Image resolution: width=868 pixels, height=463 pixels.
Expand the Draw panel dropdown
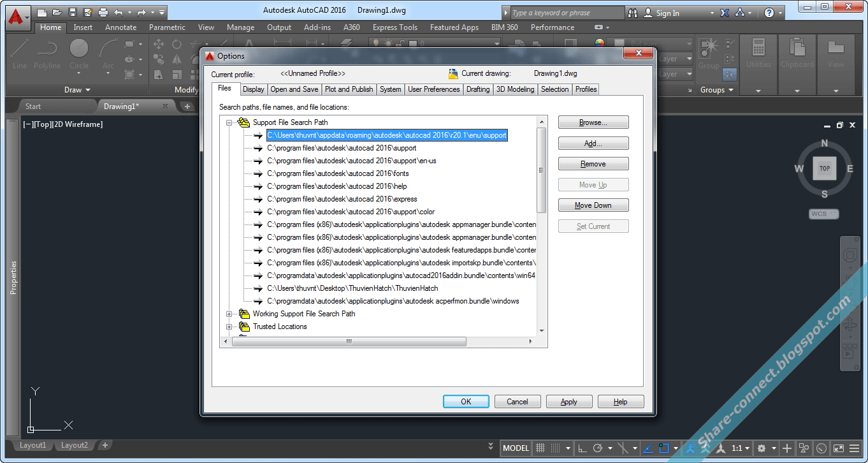coord(78,90)
